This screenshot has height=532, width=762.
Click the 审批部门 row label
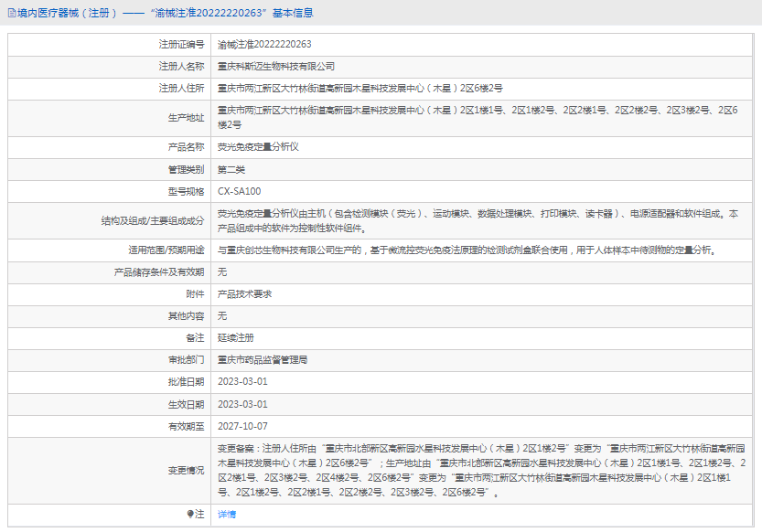pyautogui.click(x=186, y=360)
